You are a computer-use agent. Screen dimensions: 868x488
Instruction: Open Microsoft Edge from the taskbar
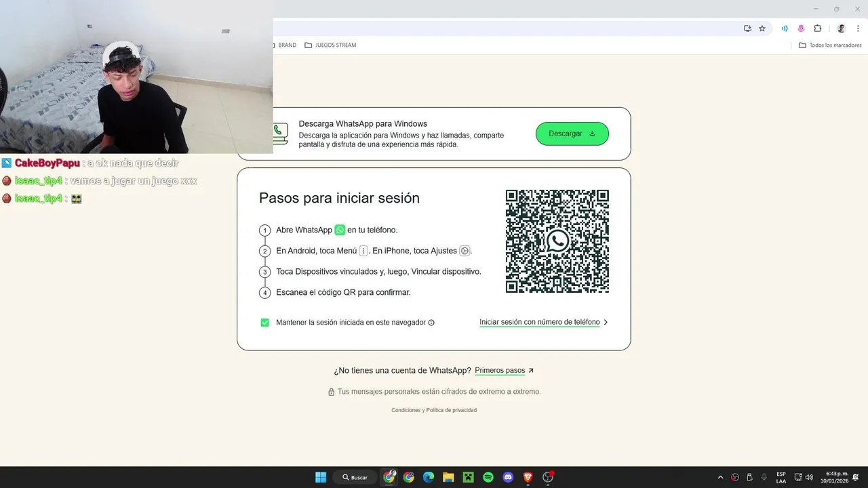pos(429,477)
